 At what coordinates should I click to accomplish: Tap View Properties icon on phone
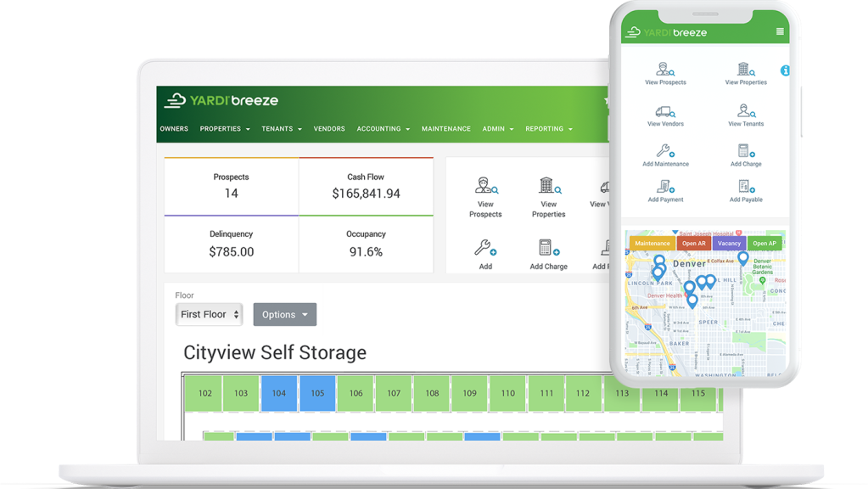(x=746, y=70)
